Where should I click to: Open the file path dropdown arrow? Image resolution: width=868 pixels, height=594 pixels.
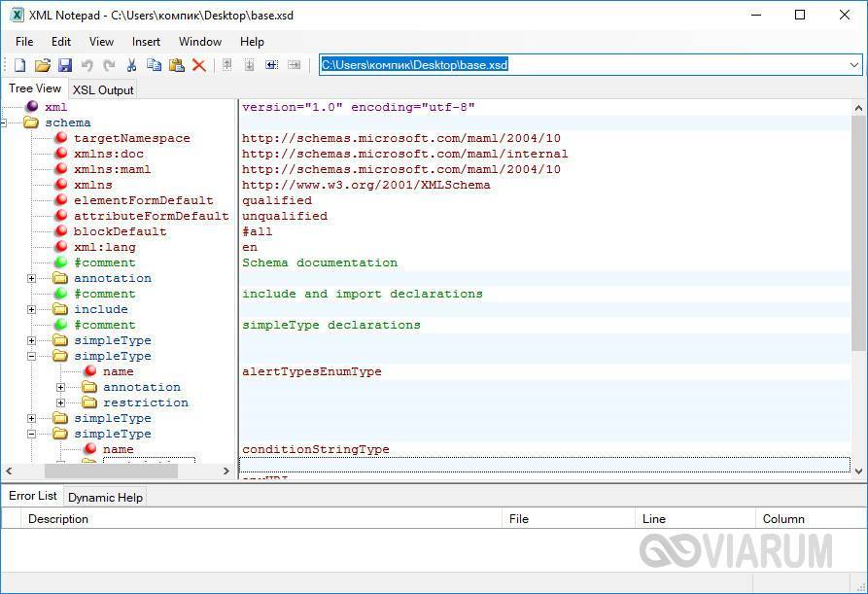pos(854,65)
